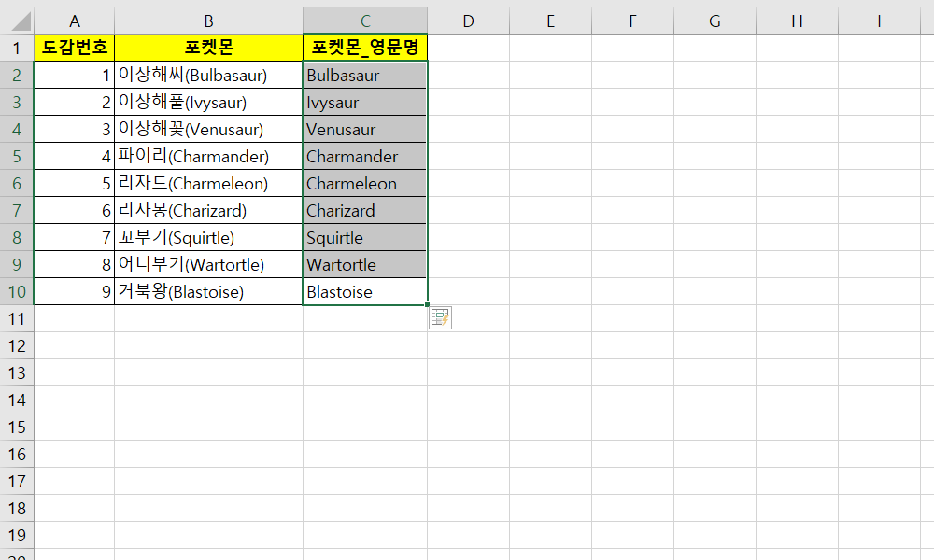Click the 도감번호 header cell
The height and width of the screenshot is (560, 934).
click(x=75, y=49)
